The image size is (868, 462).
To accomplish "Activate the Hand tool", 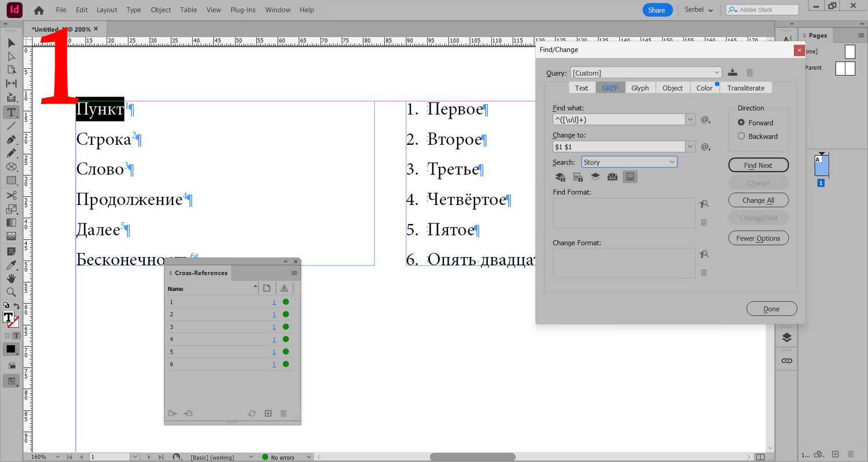I will point(11,278).
